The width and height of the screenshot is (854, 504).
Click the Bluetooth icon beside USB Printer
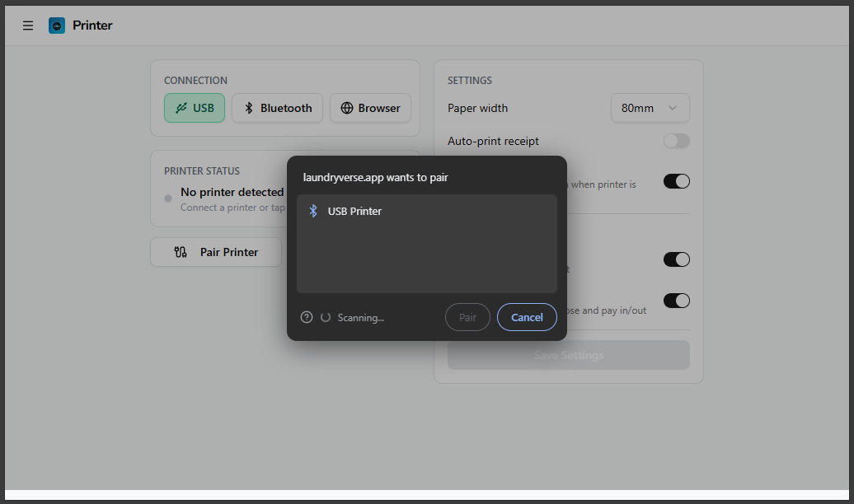pyautogui.click(x=313, y=211)
